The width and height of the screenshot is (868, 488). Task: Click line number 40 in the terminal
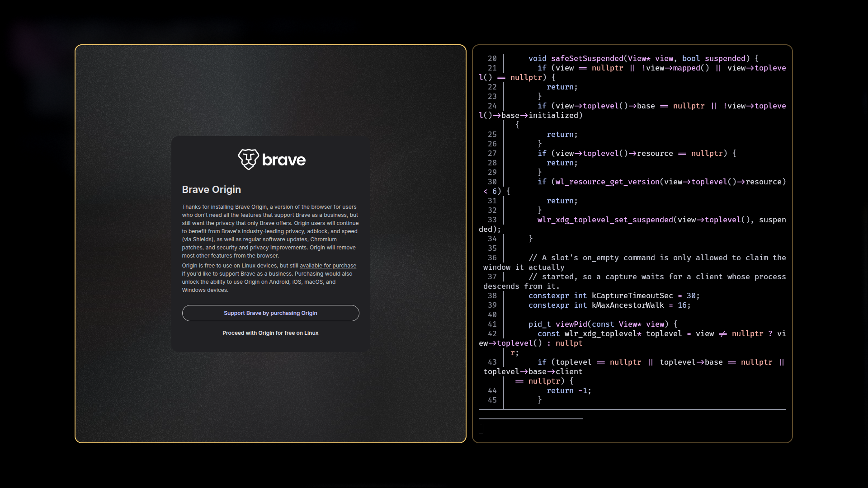pyautogui.click(x=492, y=314)
